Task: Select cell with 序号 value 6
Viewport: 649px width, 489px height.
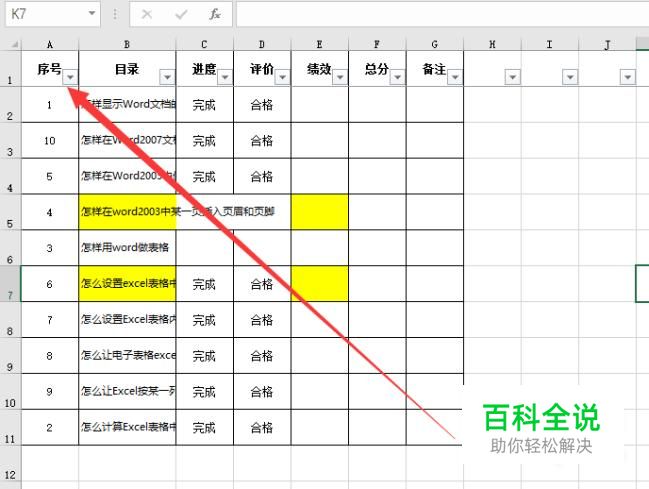Action: click(50, 284)
